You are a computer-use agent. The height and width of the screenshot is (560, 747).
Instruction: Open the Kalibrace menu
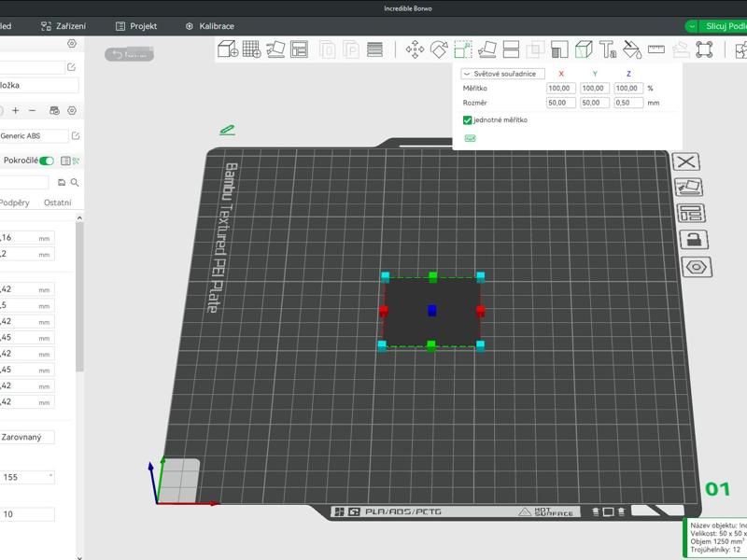209,26
